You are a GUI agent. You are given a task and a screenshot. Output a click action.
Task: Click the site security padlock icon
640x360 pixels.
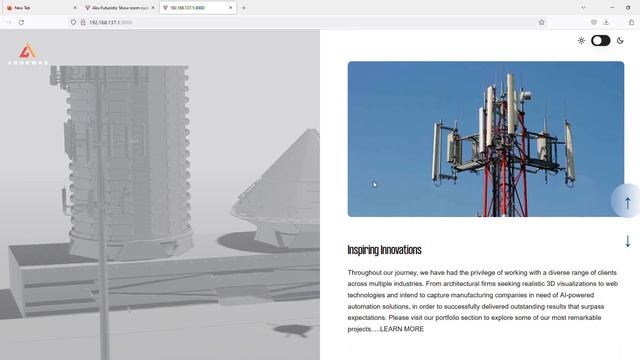click(x=83, y=22)
